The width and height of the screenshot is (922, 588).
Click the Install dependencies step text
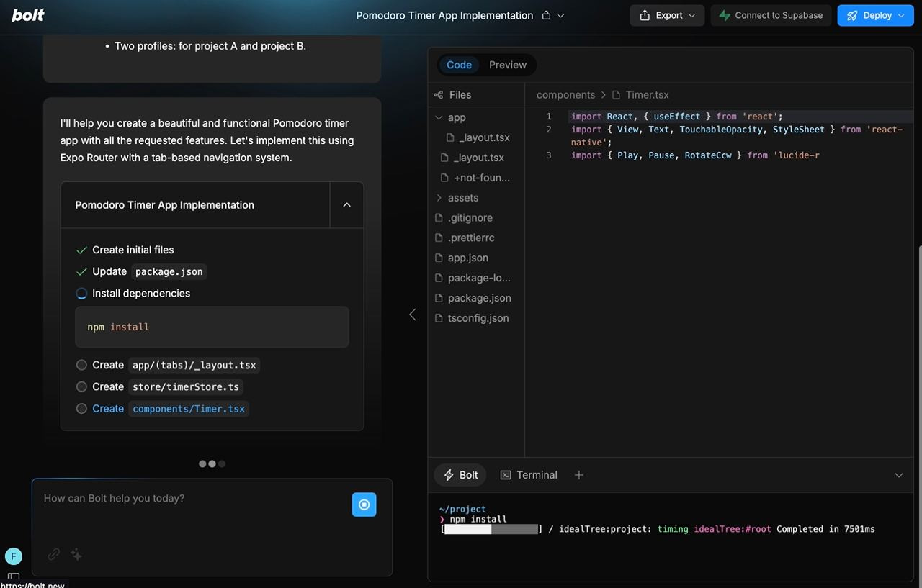coord(141,294)
